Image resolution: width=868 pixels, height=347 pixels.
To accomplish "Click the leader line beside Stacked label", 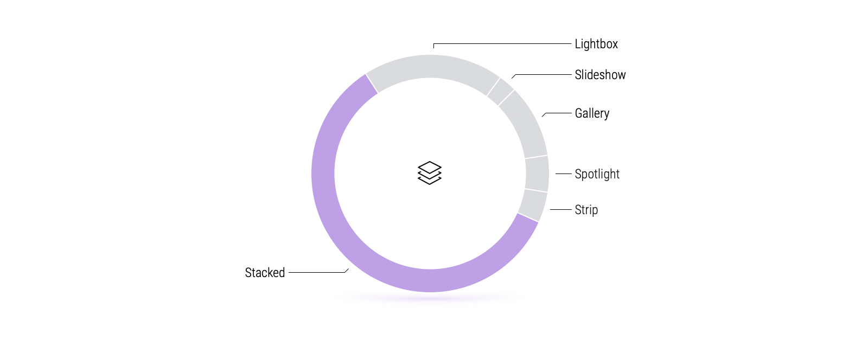I will point(318,272).
